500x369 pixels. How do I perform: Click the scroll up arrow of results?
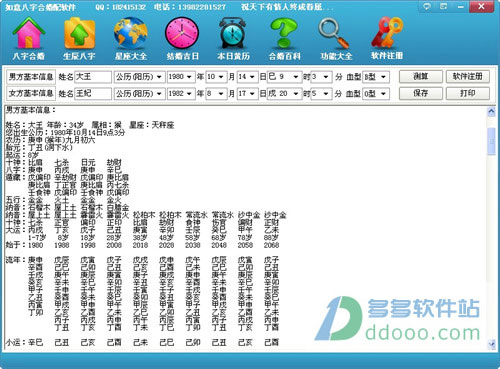click(491, 112)
